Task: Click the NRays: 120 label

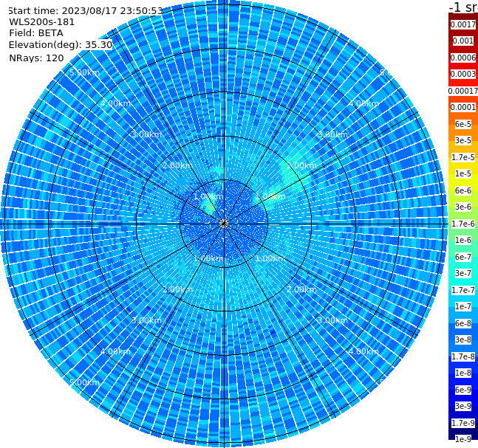Action: [x=36, y=58]
